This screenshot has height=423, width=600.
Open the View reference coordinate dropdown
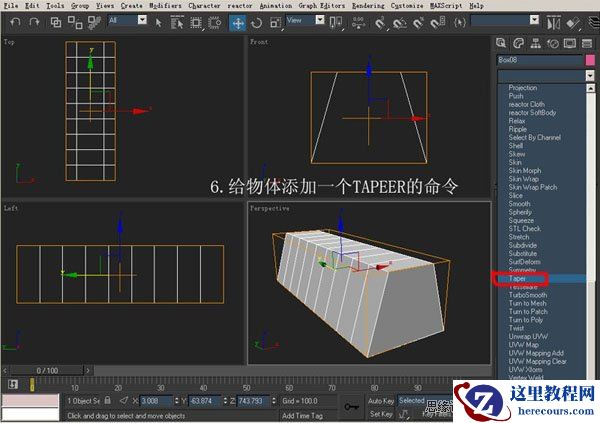pos(320,20)
